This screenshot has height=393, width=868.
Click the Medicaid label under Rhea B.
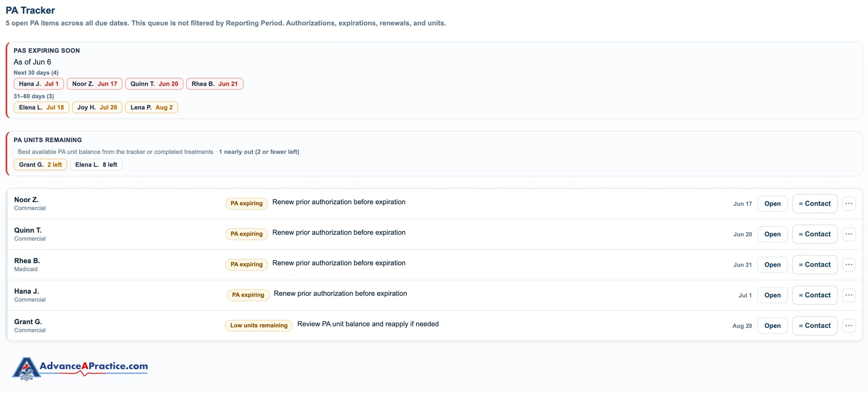[26, 269]
